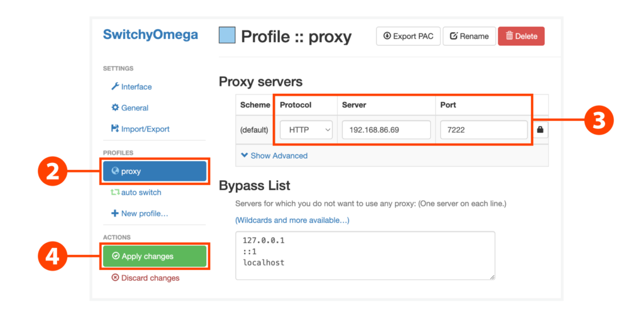Click inside the Bypass List textarea

[365, 255]
